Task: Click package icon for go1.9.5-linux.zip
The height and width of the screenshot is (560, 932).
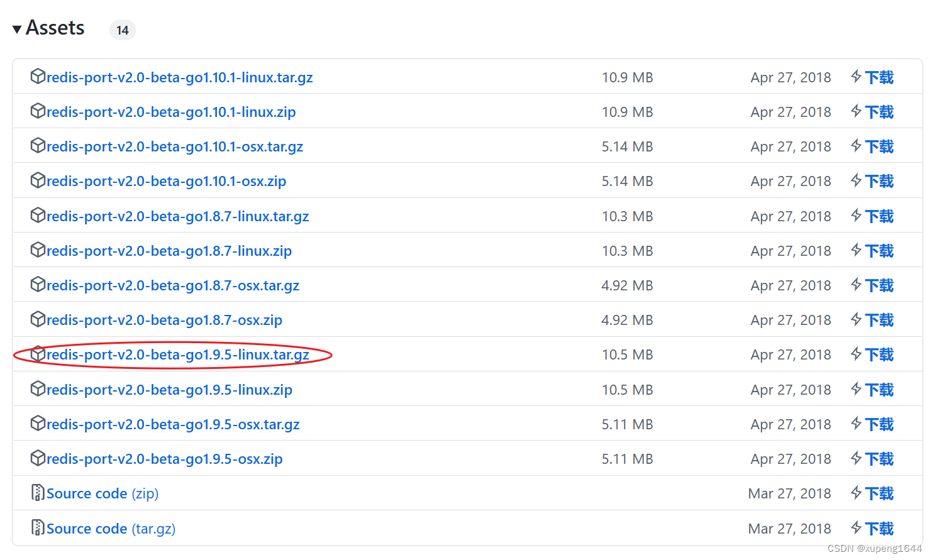Action: click(x=38, y=389)
